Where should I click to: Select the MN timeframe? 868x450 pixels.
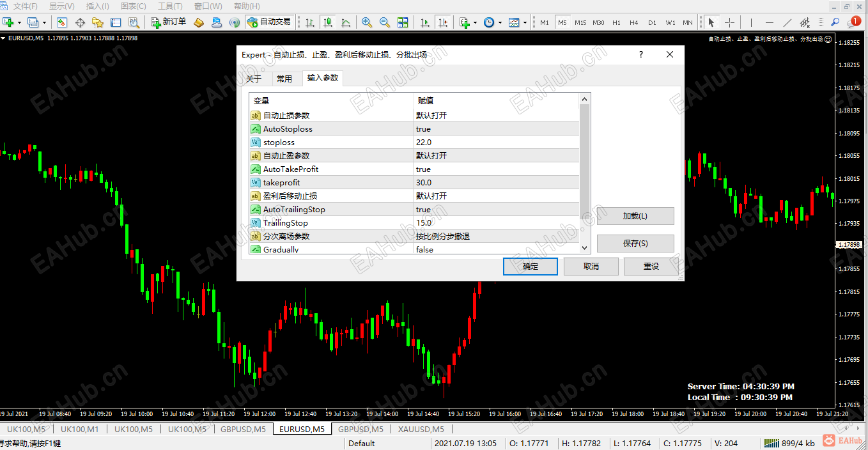click(x=688, y=22)
